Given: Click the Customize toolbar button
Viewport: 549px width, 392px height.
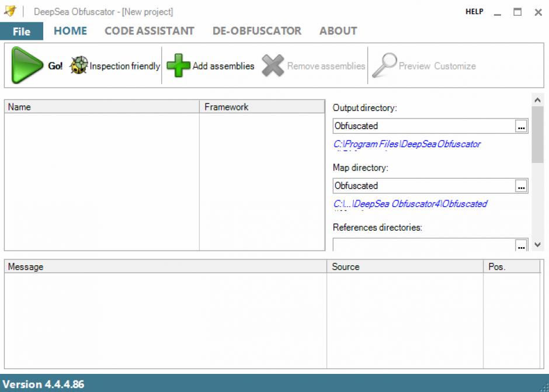Looking at the screenshot, I should [x=455, y=66].
